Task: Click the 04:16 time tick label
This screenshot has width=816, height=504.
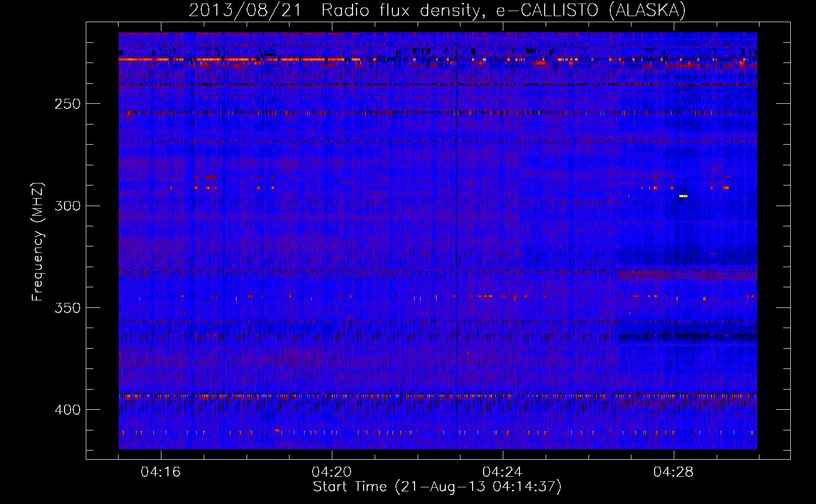Action: pyautogui.click(x=161, y=472)
